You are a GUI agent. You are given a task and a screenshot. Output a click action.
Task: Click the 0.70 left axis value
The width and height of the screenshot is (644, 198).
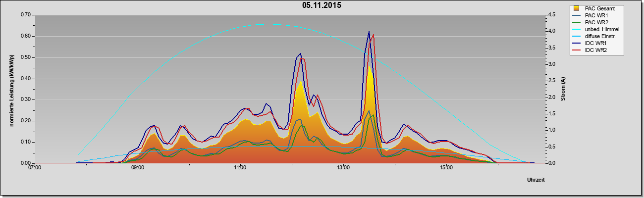[26, 15]
